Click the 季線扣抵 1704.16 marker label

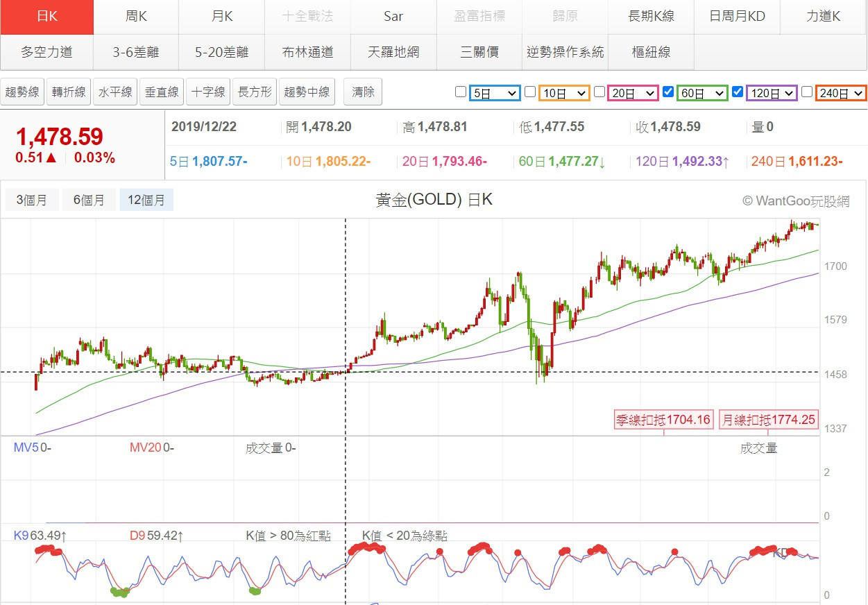pos(664,420)
